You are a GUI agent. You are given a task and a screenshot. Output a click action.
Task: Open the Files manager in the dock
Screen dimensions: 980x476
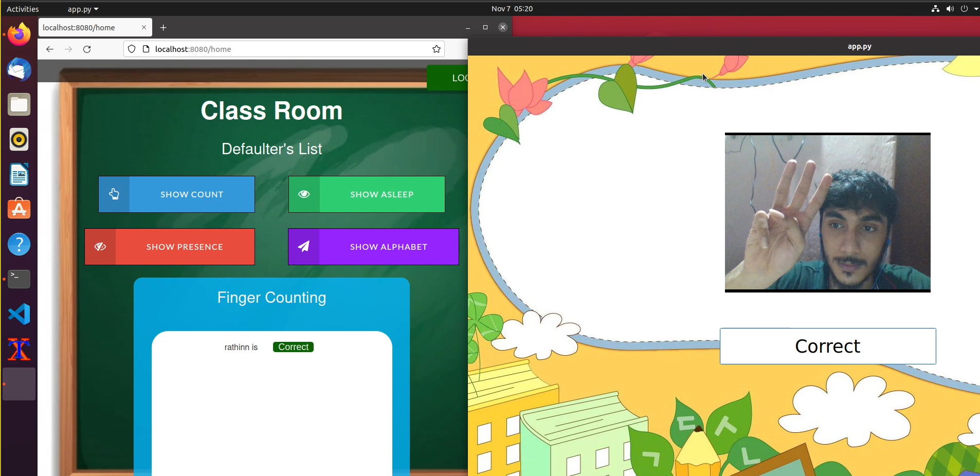point(19,104)
